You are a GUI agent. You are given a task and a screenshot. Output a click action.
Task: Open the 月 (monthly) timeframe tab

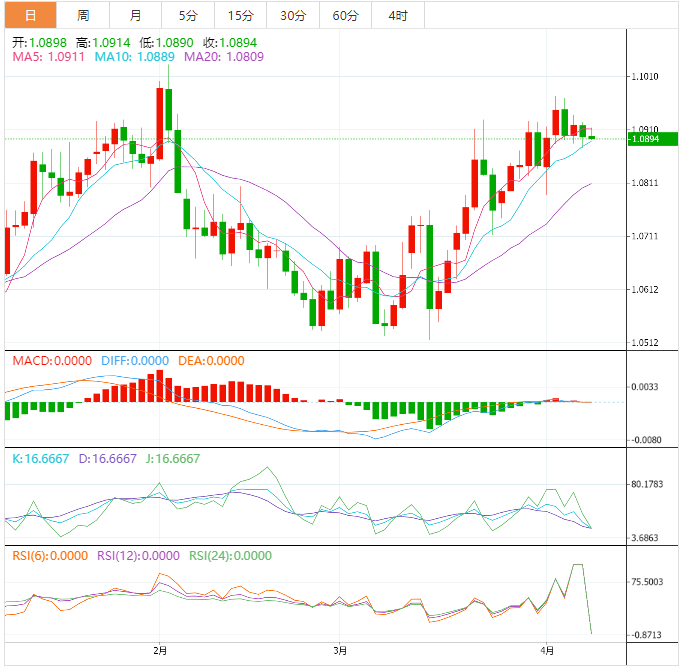point(135,15)
